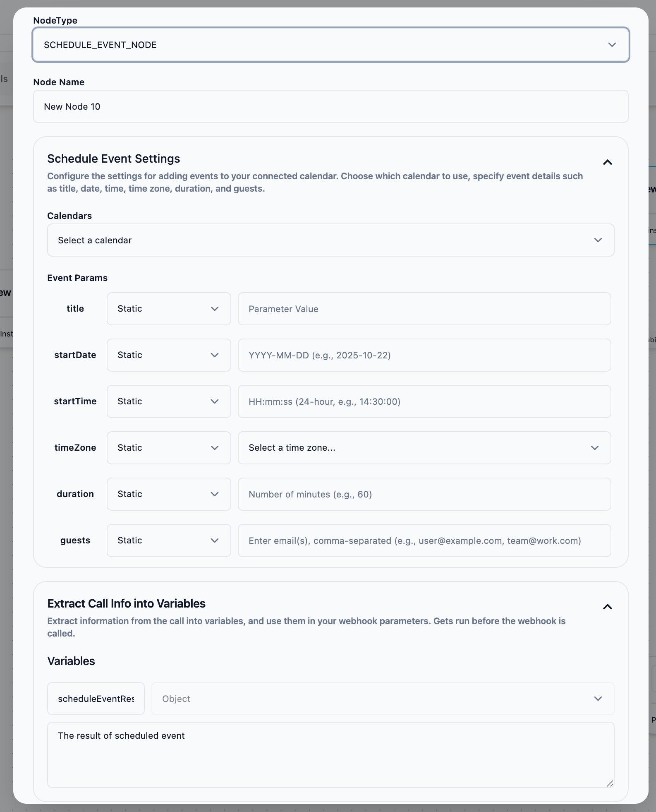The image size is (656, 812).
Task: Click the guests email input field
Action: point(424,541)
